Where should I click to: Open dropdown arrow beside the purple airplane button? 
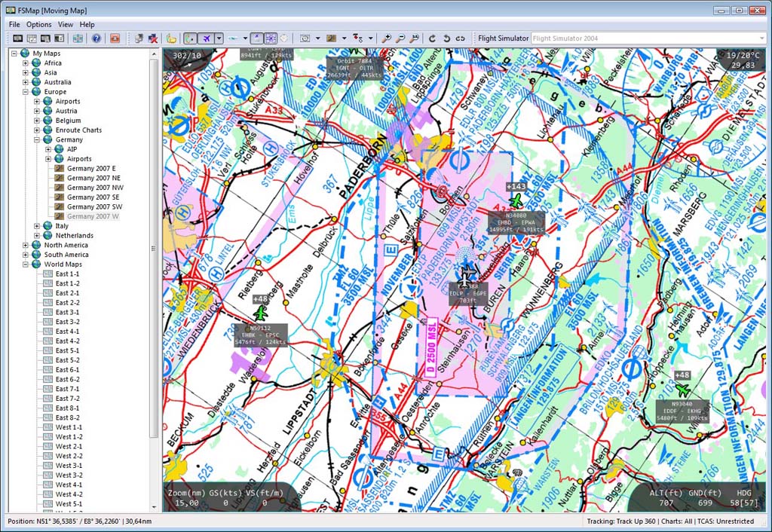point(219,38)
